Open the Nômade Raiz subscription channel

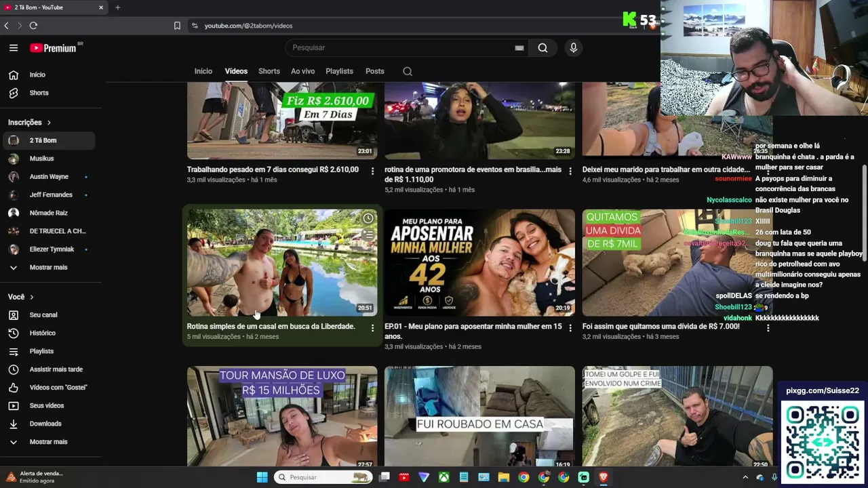[47, 213]
